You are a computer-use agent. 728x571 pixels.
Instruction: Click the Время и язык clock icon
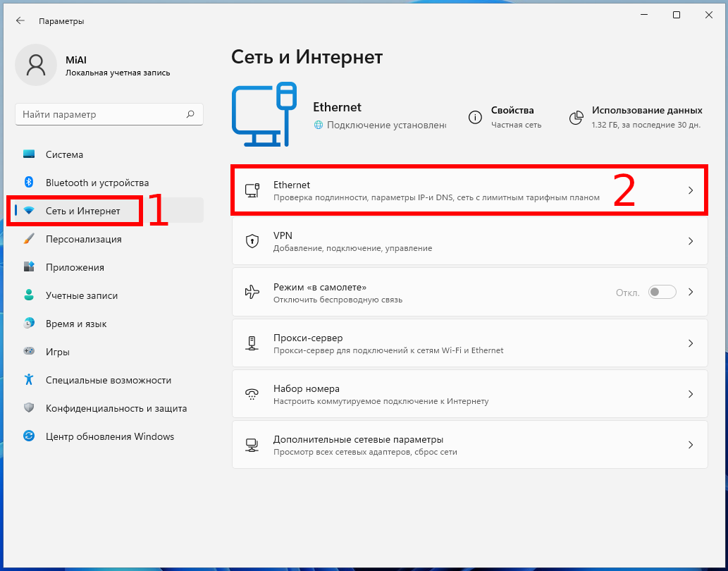coord(29,324)
